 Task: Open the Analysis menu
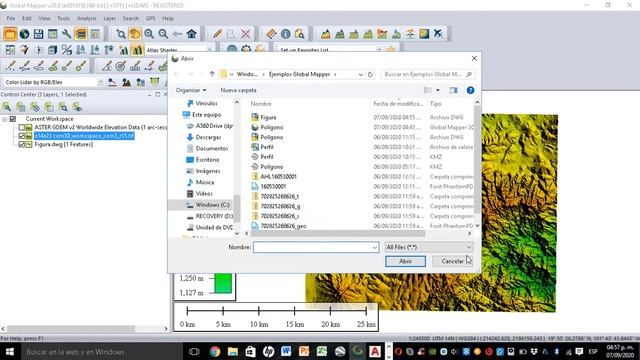point(87,18)
